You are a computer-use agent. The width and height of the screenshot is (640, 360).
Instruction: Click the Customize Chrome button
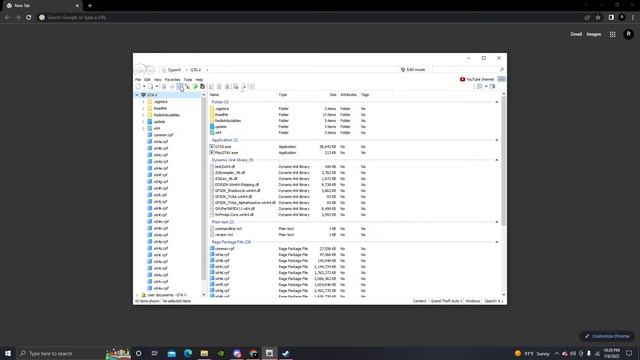click(607, 336)
